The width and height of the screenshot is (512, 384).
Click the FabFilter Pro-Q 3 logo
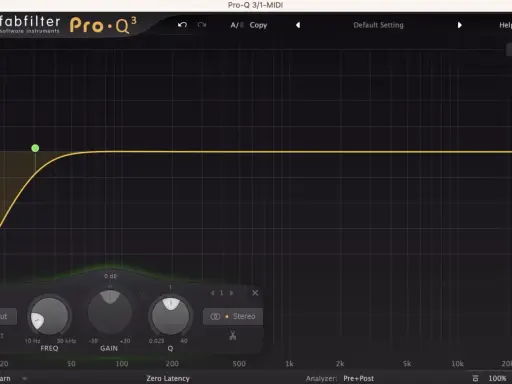pyautogui.click(x=68, y=25)
